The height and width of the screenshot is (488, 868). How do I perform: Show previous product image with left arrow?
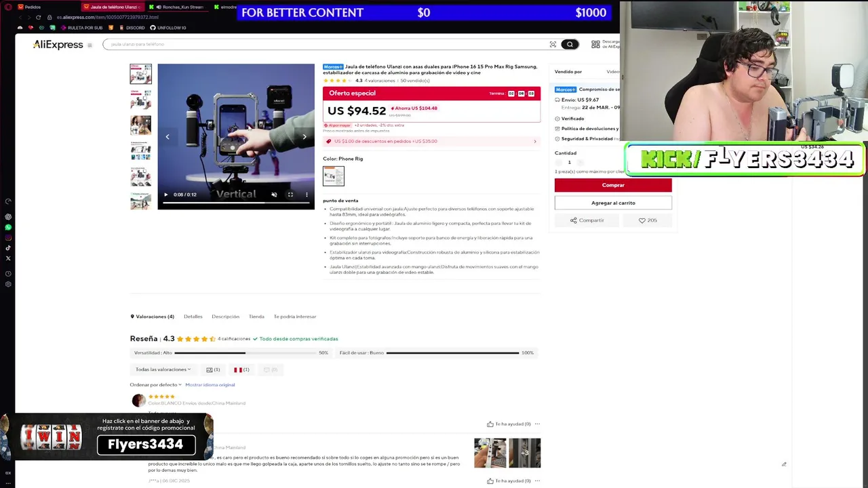tap(167, 137)
